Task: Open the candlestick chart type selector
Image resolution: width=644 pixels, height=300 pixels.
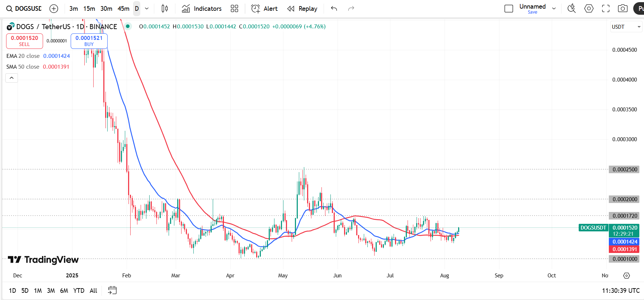Action: (165, 9)
